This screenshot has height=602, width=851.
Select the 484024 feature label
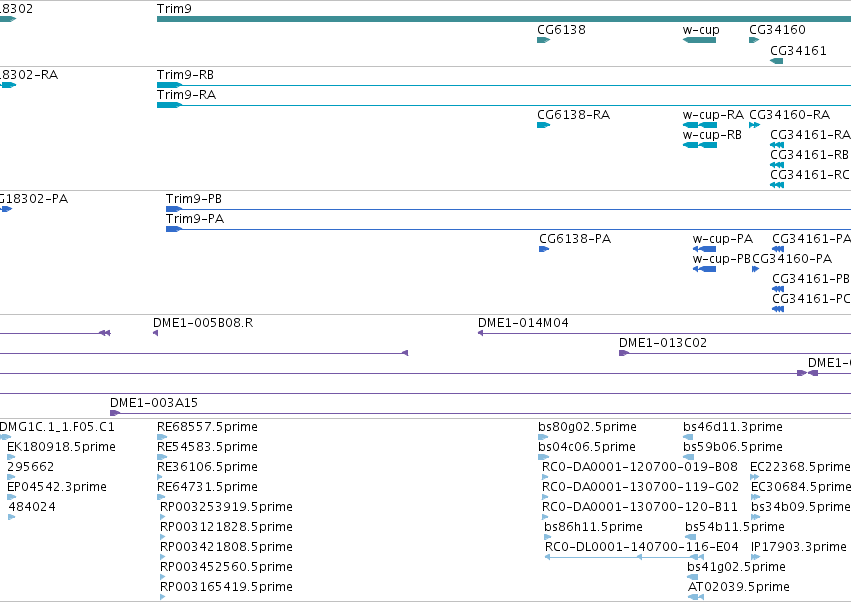pyautogui.click(x=32, y=507)
